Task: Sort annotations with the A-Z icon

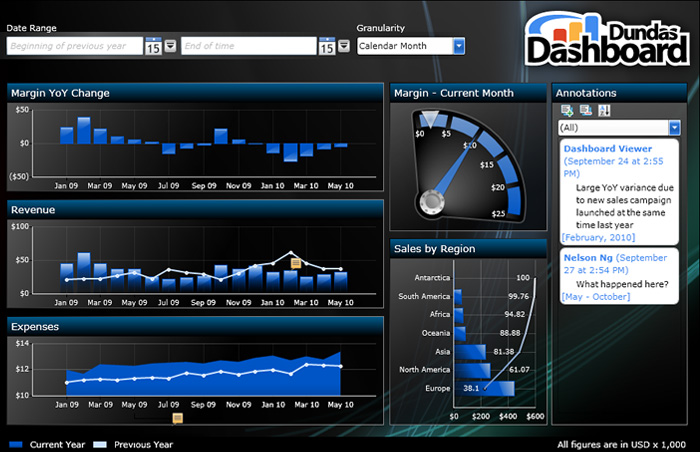Action: [604, 111]
